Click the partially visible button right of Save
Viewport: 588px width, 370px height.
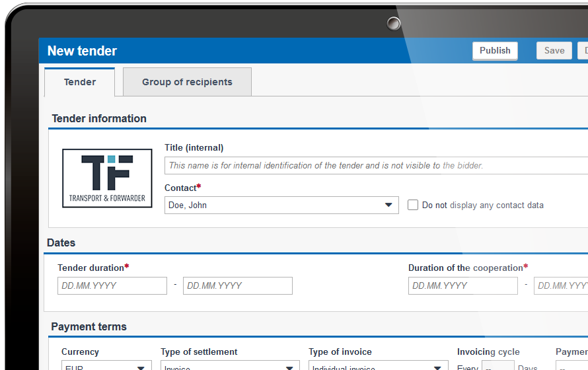coord(583,51)
